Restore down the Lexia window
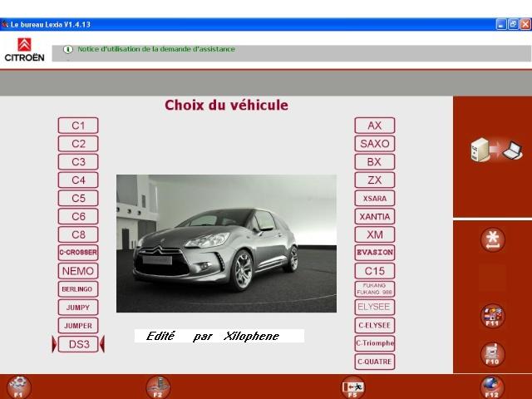The image size is (532, 399). tap(513, 24)
